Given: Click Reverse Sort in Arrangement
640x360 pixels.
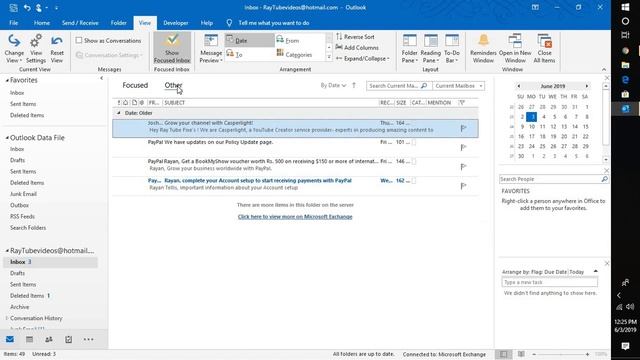Looking at the screenshot, I should click(355, 37).
